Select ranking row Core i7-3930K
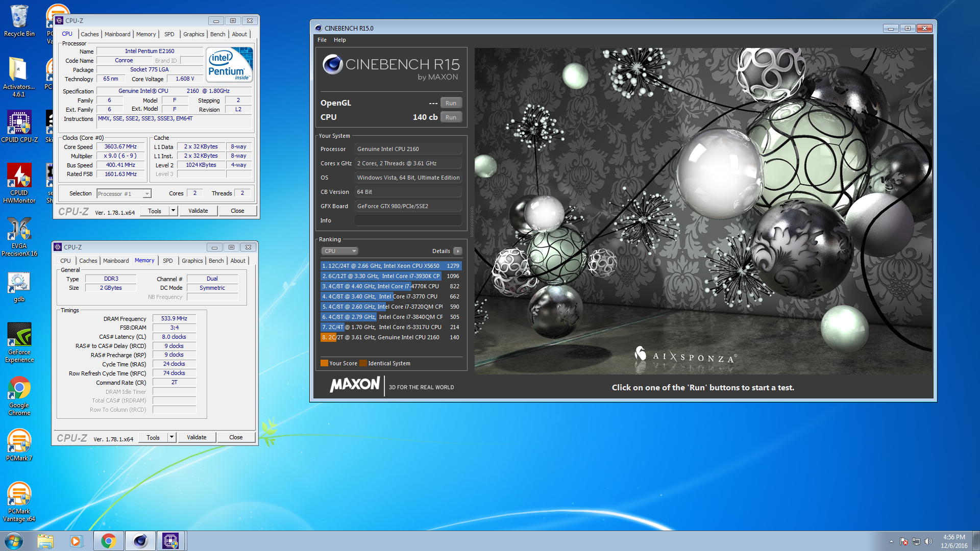Screen dimensions: 980x551 tap(391, 276)
